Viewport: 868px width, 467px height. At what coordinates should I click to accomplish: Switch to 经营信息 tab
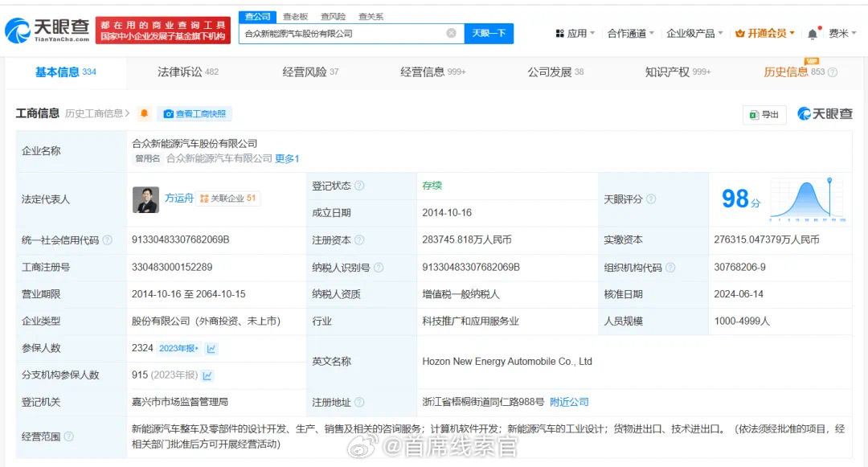pyautogui.click(x=433, y=72)
